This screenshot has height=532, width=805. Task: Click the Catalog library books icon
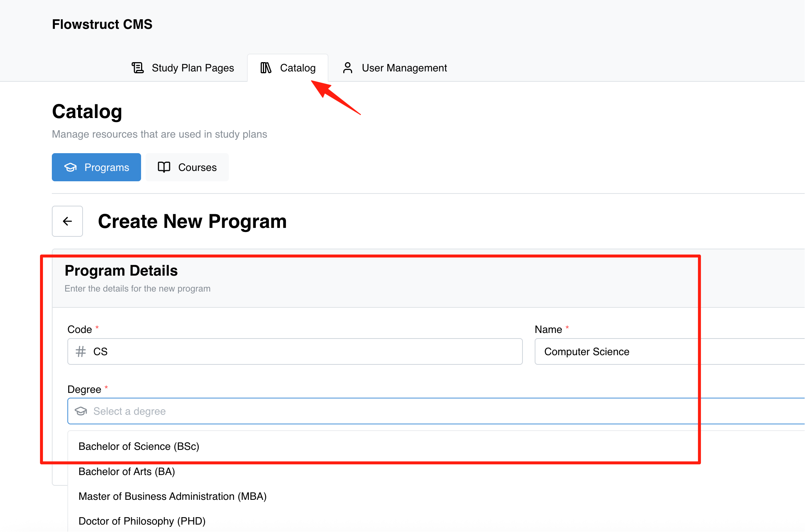click(x=266, y=68)
